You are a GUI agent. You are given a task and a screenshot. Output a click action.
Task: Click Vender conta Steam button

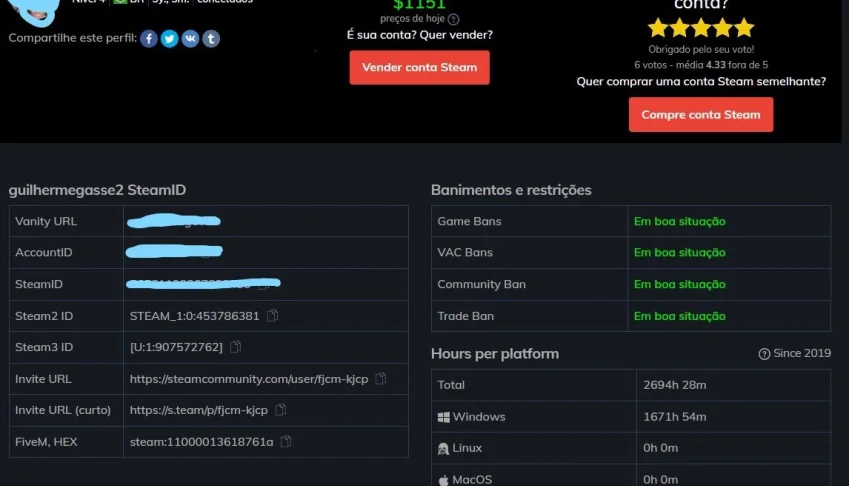click(420, 68)
